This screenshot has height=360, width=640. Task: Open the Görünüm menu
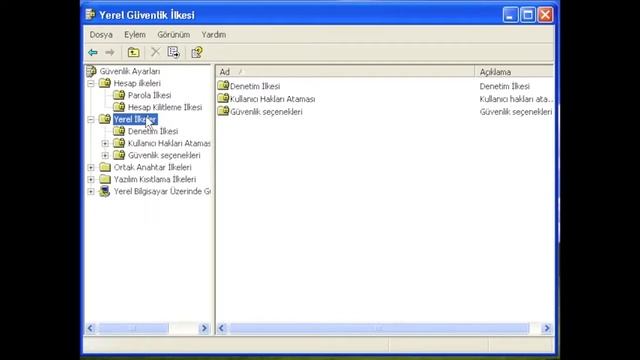(x=173, y=35)
